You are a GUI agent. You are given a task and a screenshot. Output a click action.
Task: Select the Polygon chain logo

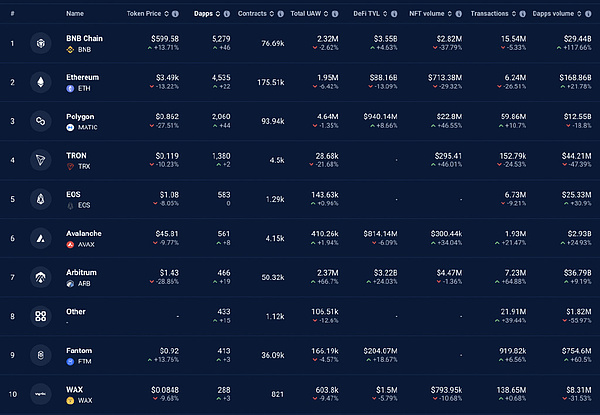coord(40,121)
